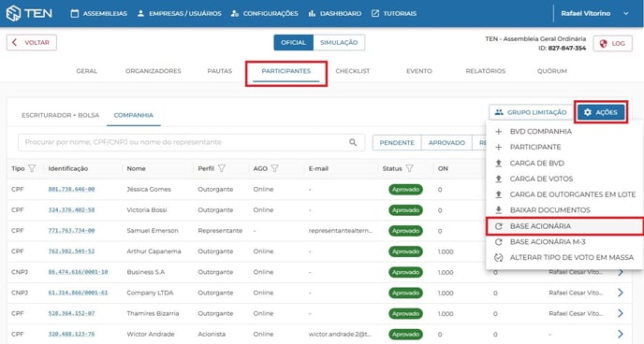Screen dimensions: 644x344
Task: Select Oficial mode toggle
Action: pyautogui.click(x=293, y=43)
